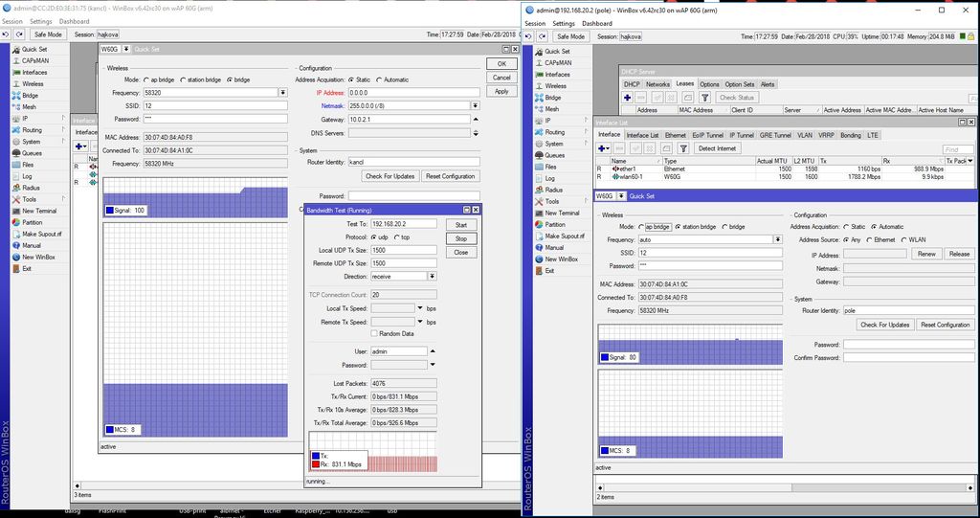Screen dimensions: 980x518
Task: Open Queues in the kancl window sidebar
Action: pyautogui.click(x=32, y=153)
